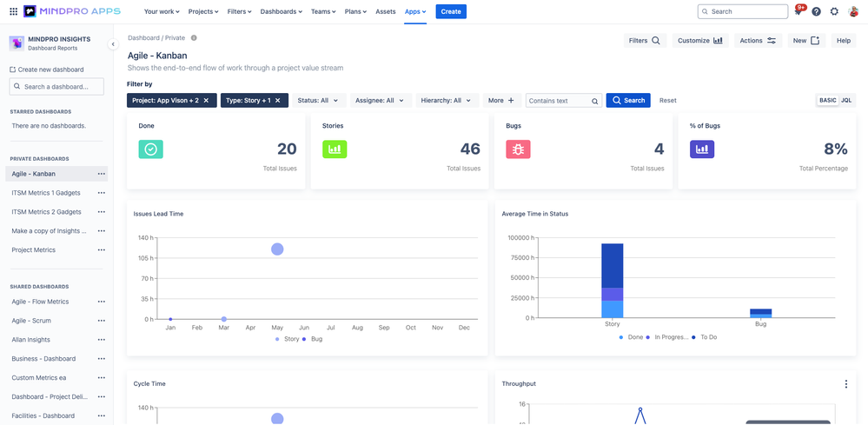Expand the Plans menu
This screenshot has height=425, width=868.
coord(355,11)
